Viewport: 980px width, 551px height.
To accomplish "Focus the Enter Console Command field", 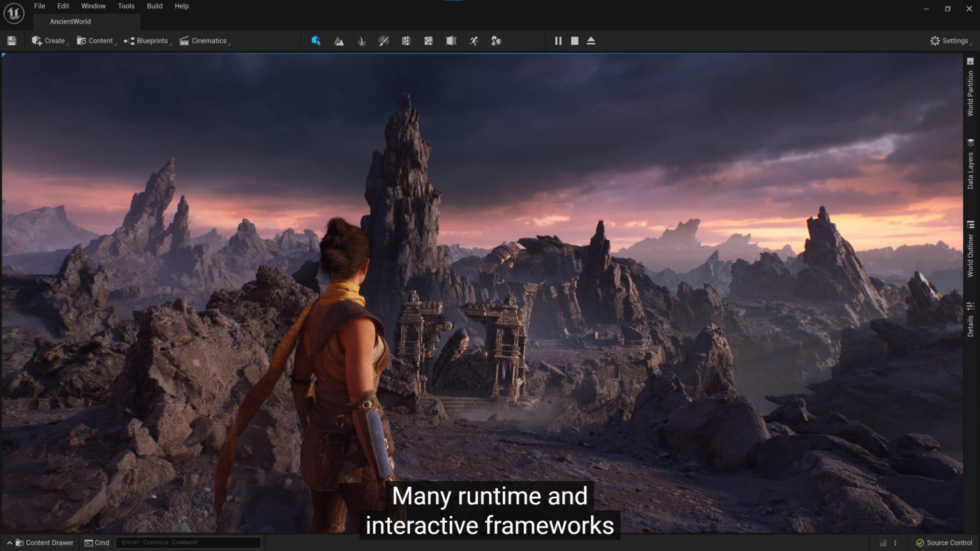I will (x=188, y=543).
